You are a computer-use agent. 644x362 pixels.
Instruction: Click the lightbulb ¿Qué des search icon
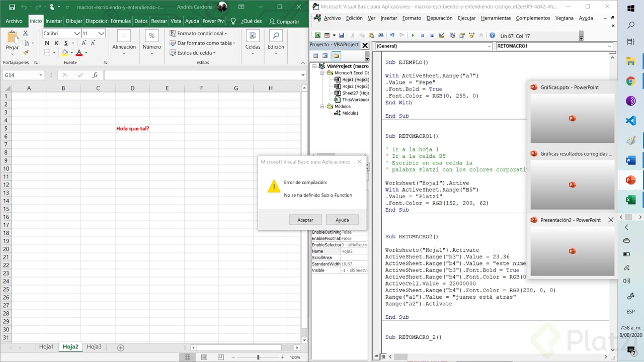pos(233,21)
